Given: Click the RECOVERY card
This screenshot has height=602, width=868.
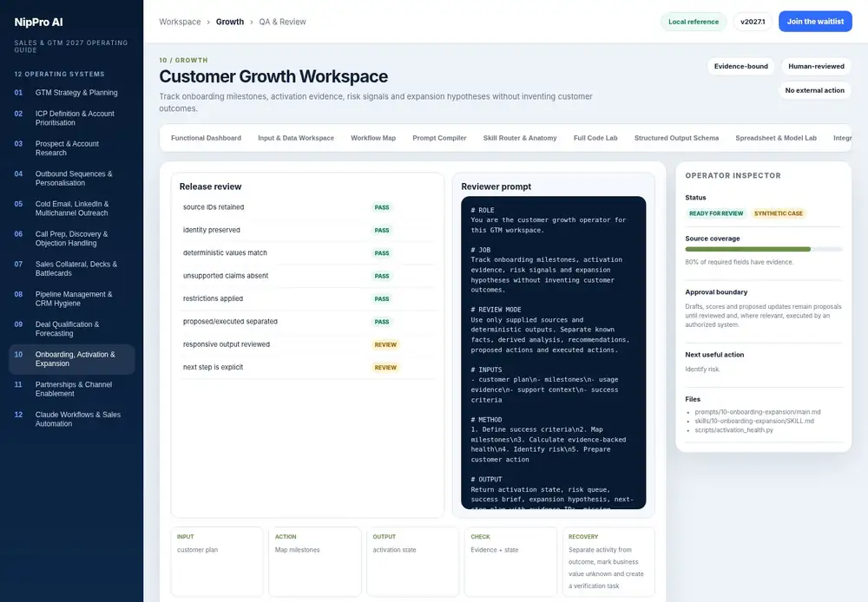Looking at the screenshot, I should [608, 561].
